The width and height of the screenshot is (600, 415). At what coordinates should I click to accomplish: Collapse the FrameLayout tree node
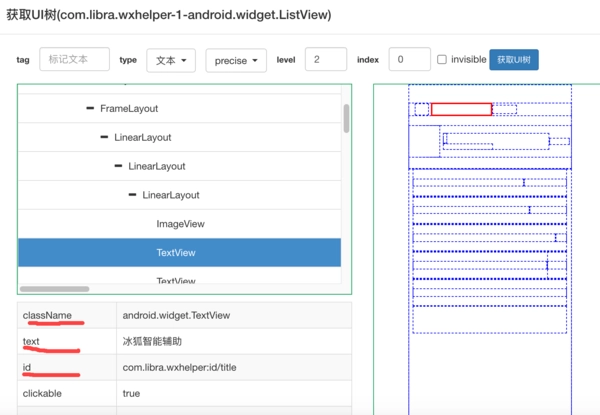coord(91,108)
